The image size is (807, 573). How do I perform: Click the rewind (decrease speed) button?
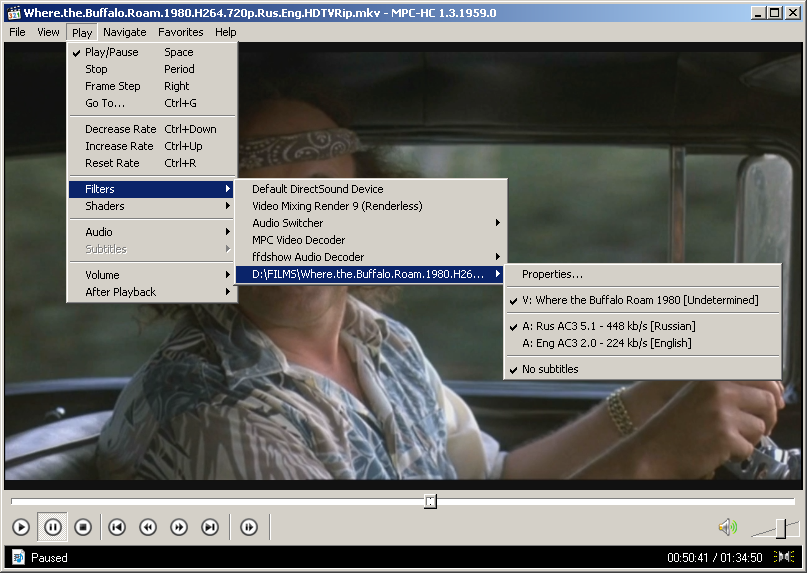pos(148,527)
